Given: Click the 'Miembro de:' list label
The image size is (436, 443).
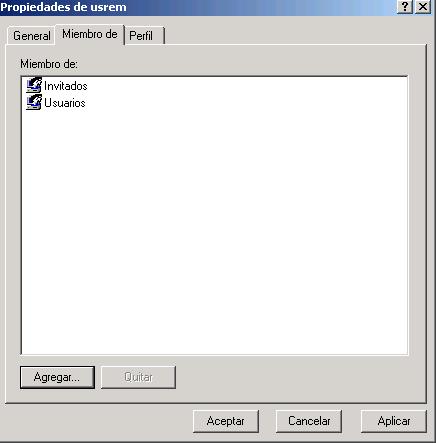Looking at the screenshot, I should (49, 64).
